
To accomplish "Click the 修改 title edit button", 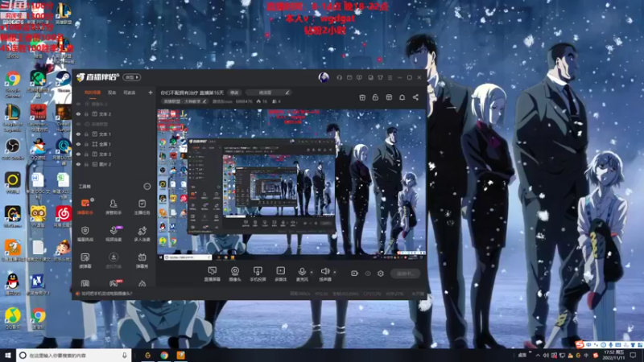I will (x=234, y=93).
